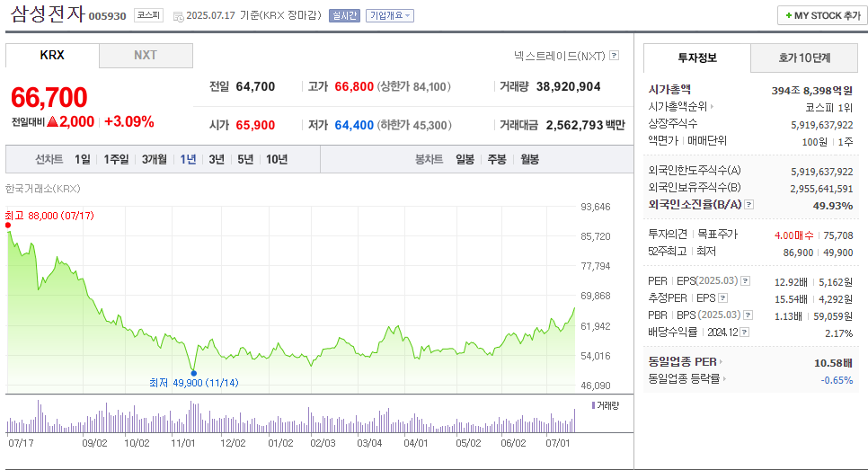Show the 주봉 candlestick chart
This screenshot has height=470, width=868.
coord(497,159)
